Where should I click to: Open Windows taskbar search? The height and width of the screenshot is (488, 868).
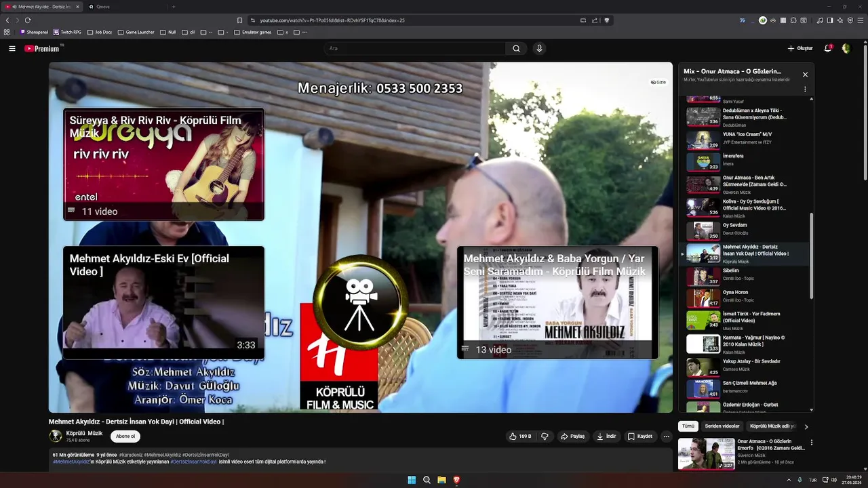click(x=427, y=480)
